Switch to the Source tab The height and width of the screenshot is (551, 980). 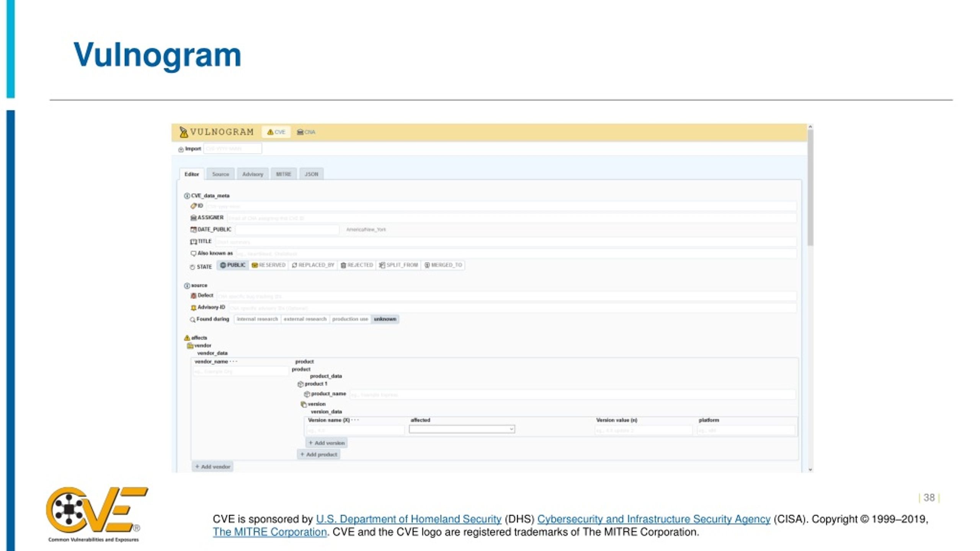click(x=220, y=174)
